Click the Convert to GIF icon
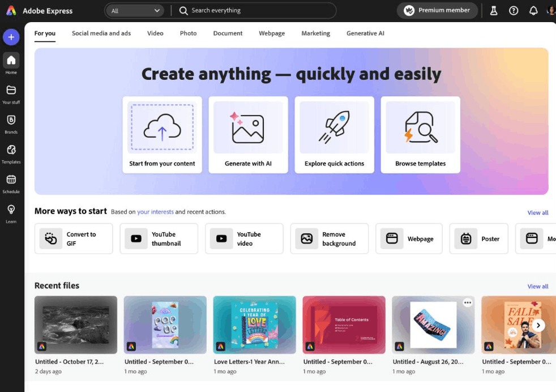Viewport: 556px width, 392px height. click(51, 238)
